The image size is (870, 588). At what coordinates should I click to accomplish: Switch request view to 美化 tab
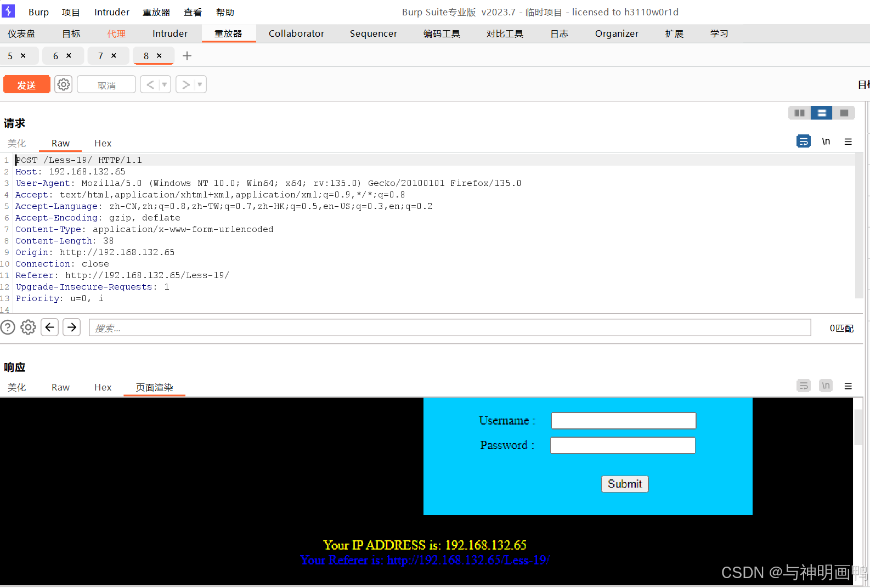(16, 143)
